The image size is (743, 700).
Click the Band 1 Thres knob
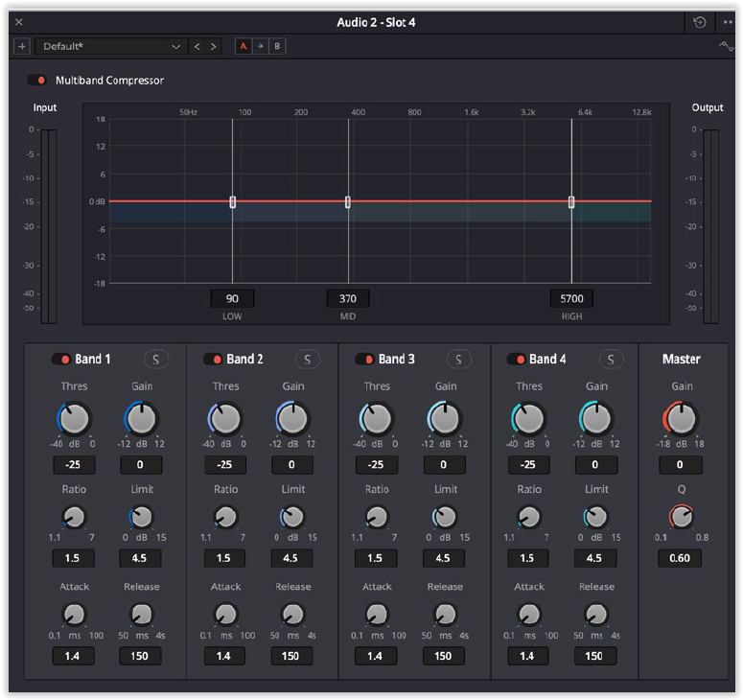(74, 418)
